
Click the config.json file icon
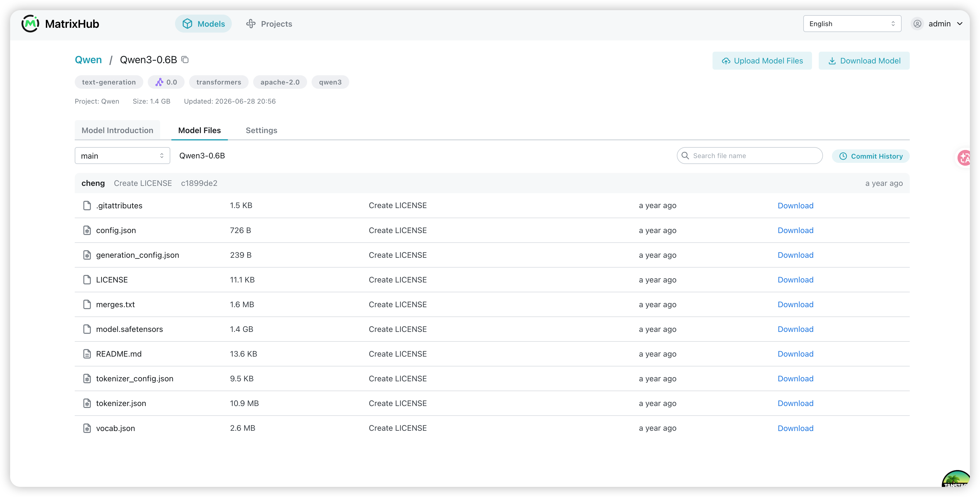87,230
